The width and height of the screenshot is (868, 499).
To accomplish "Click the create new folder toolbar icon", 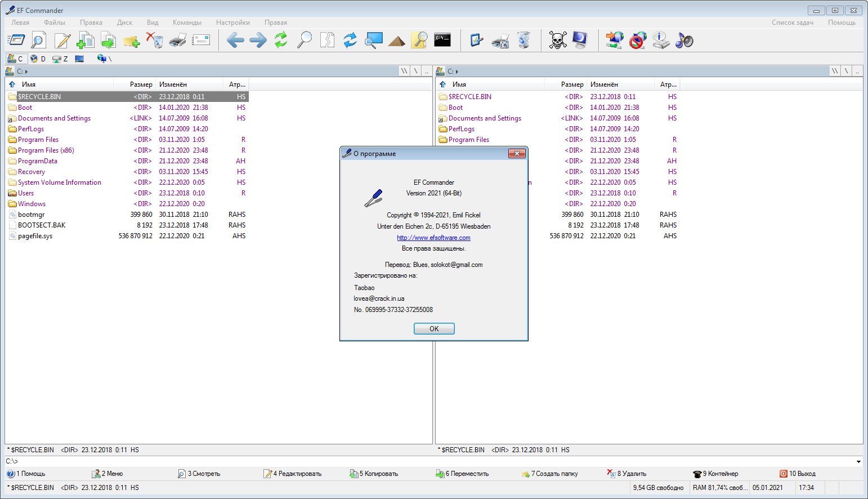I will [131, 41].
